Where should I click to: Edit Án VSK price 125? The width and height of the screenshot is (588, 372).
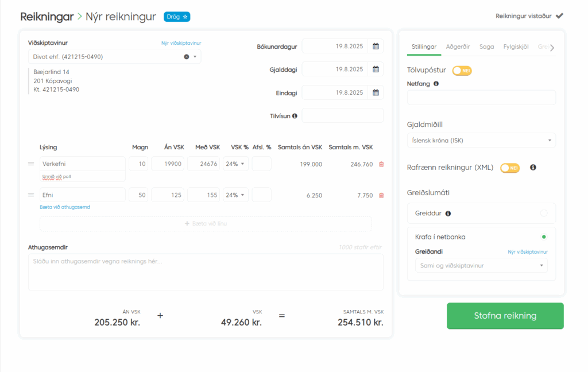click(168, 195)
